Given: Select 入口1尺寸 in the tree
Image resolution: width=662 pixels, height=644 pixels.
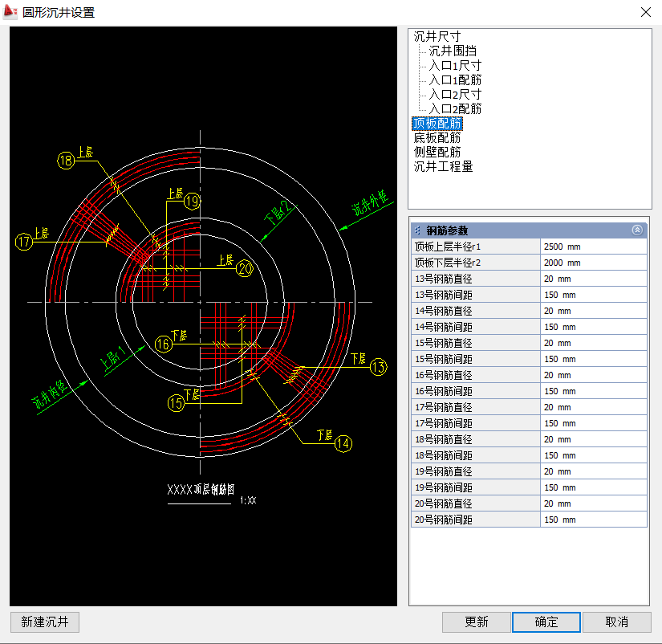Looking at the screenshot, I should tap(455, 65).
